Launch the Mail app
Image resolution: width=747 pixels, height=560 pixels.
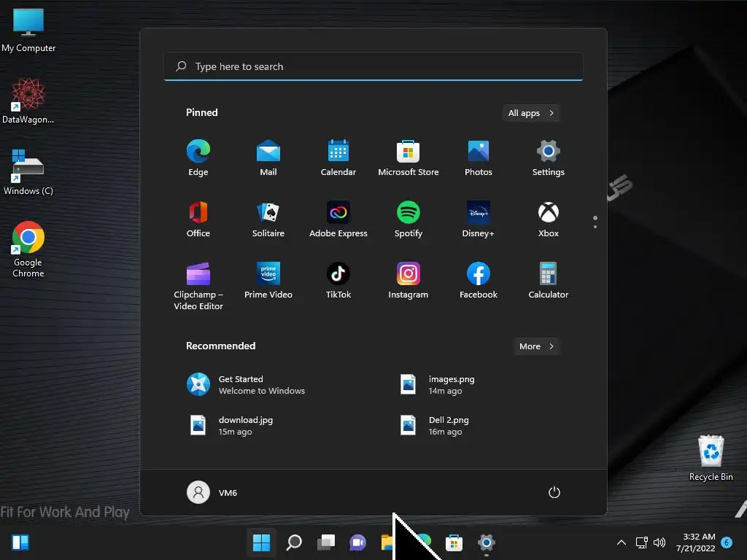(268, 157)
